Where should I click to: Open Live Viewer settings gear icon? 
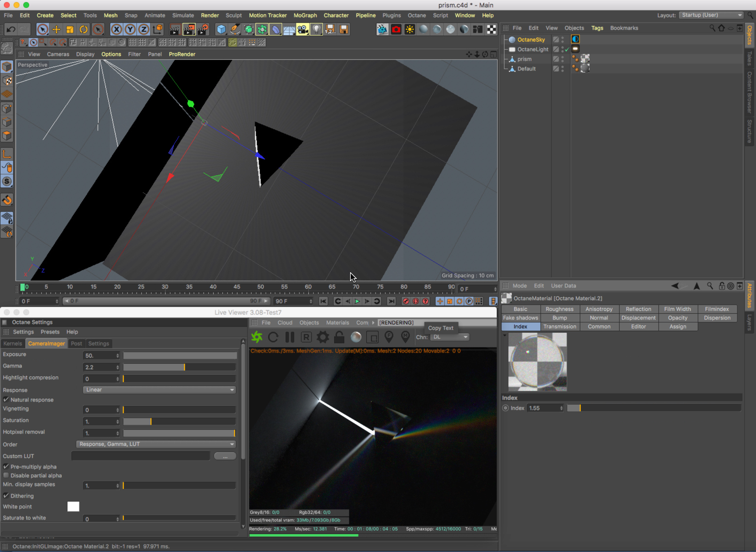[323, 337]
